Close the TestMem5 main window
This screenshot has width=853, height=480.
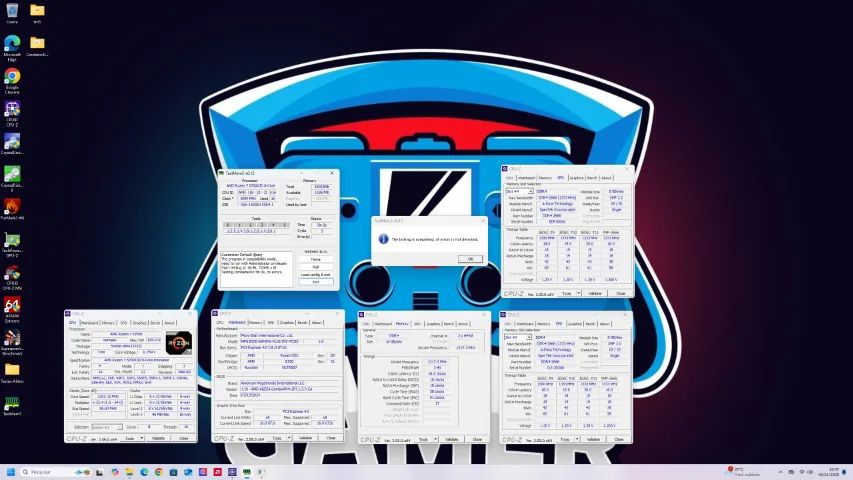(x=332, y=173)
